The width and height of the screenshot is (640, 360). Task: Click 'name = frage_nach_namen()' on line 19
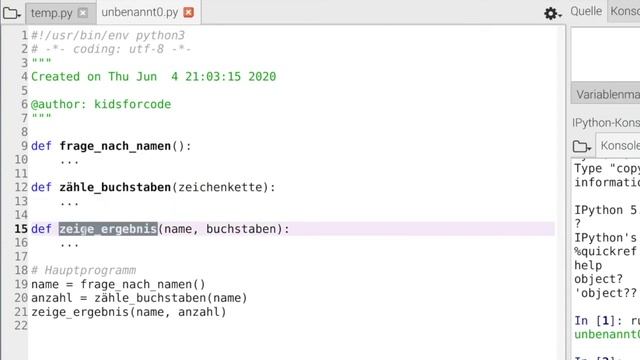click(x=118, y=284)
